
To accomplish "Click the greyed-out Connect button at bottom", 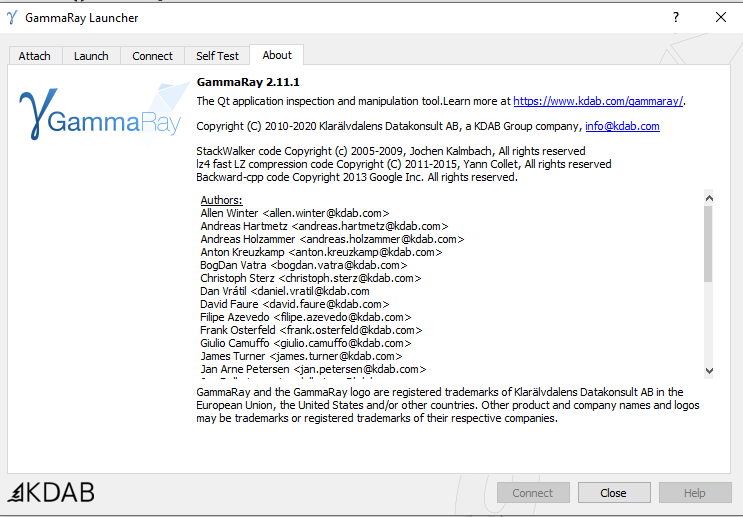I will click(x=533, y=493).
